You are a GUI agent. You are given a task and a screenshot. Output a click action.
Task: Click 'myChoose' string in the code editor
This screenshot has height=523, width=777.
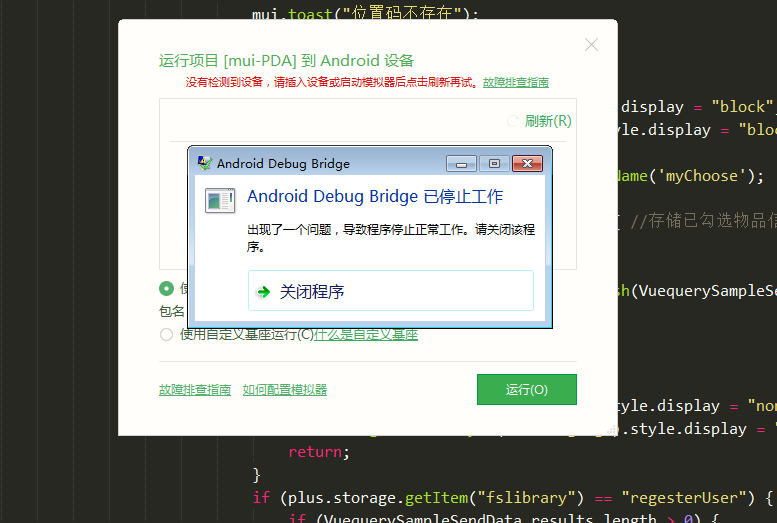(701, 176)
